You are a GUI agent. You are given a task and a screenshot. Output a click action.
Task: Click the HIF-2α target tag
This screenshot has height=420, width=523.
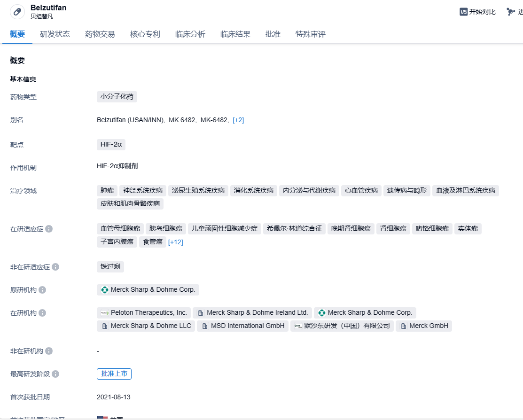point(111,144)
